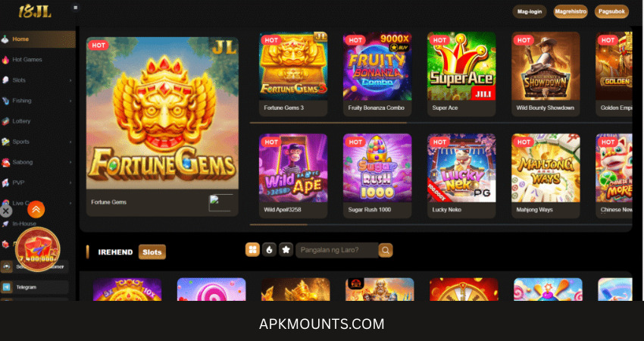Open the 7,400,000 red envelope bonus icon
644x341 pixels.
coord(37,249)
